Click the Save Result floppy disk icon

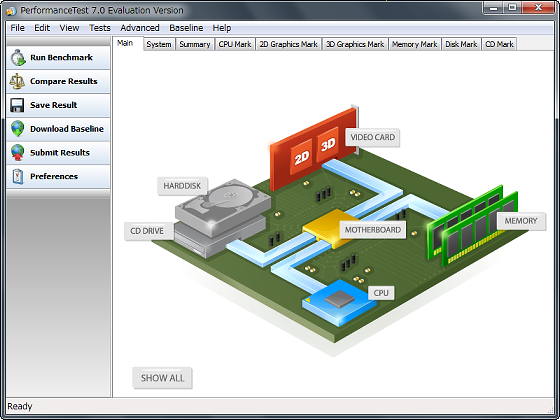click(17, 105)
